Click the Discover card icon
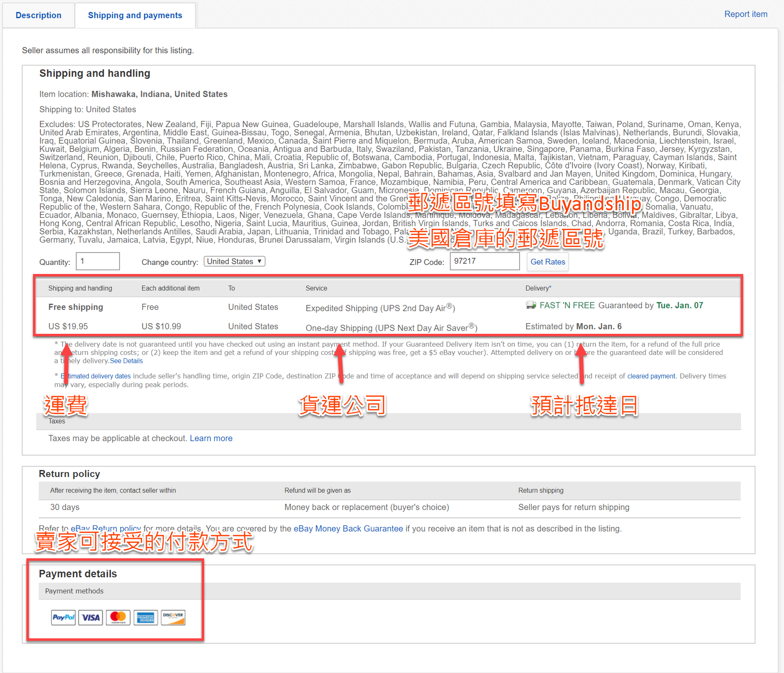The height and width of the screenshot is (673, 784). tap(173, 617)
